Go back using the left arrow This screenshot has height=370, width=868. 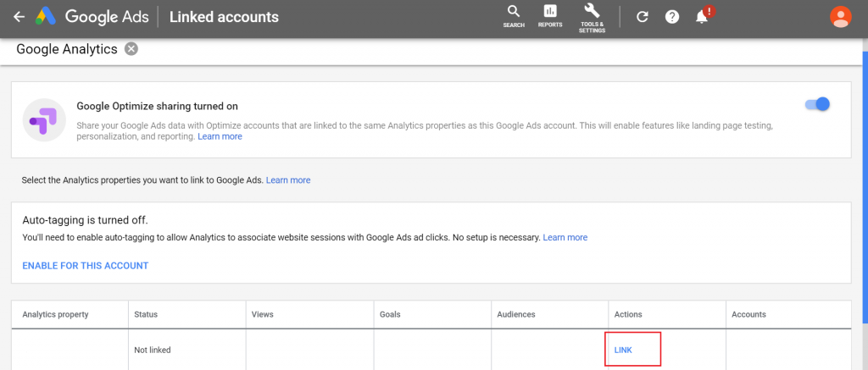pos(19,17)
